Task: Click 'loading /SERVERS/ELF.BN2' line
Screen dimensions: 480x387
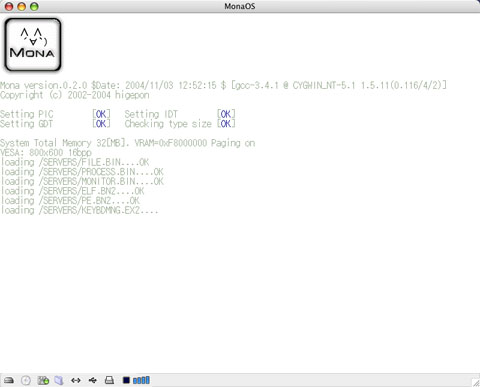Action: point(72,191)
